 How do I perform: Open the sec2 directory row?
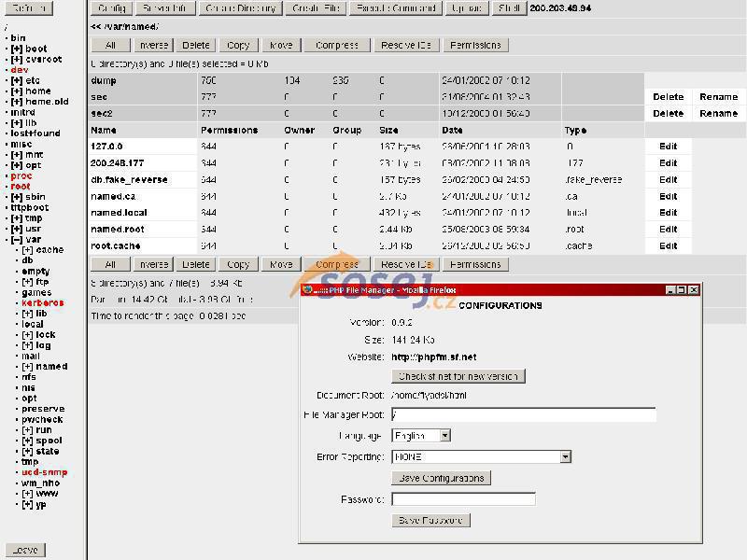point(102,113)
